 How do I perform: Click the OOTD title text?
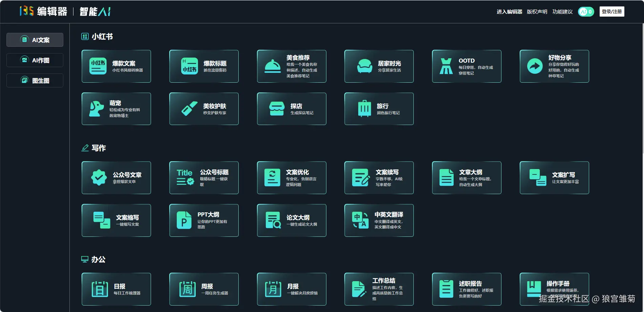(x=467, y=61)
